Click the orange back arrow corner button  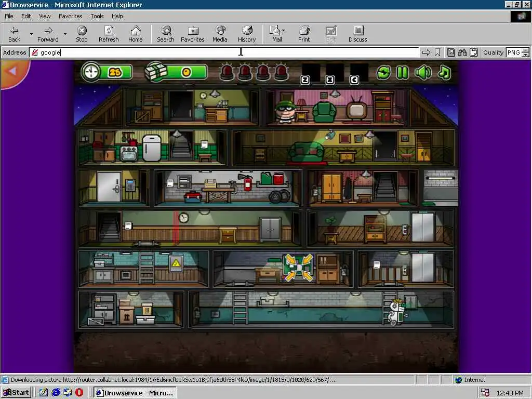tap(14, 72)
